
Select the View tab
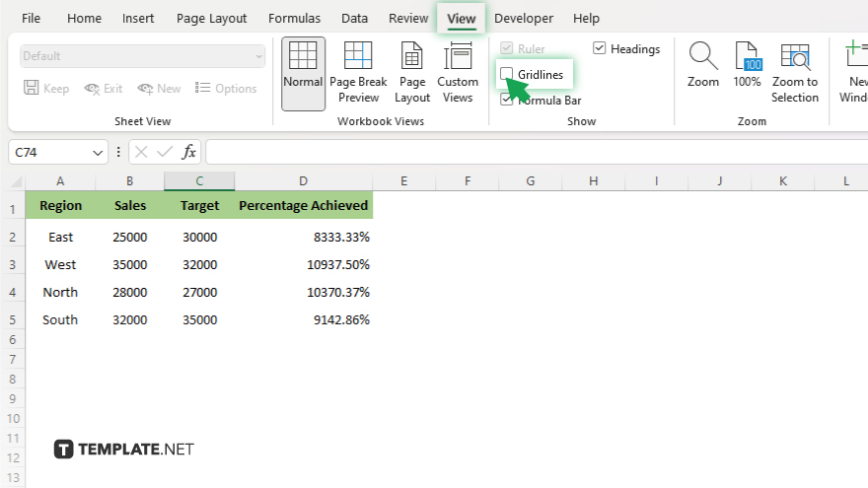click(462, 19)
